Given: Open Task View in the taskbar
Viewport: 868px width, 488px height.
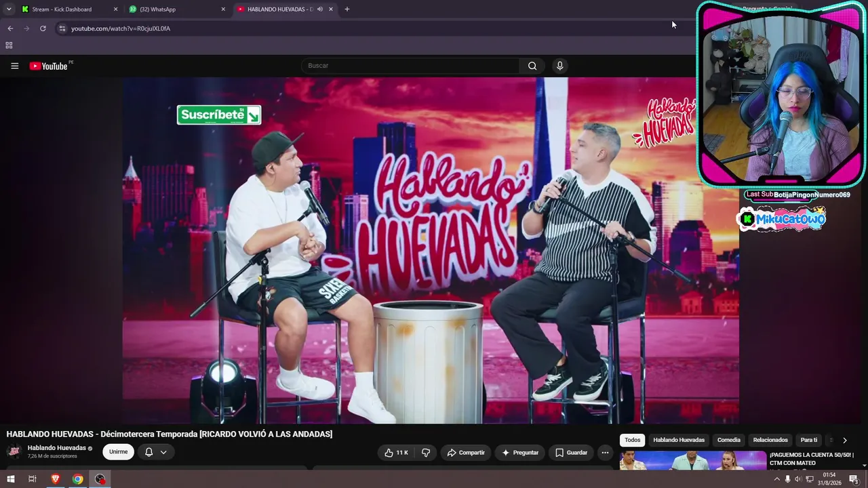Looking at the screenshot, I should coord(32,479).
